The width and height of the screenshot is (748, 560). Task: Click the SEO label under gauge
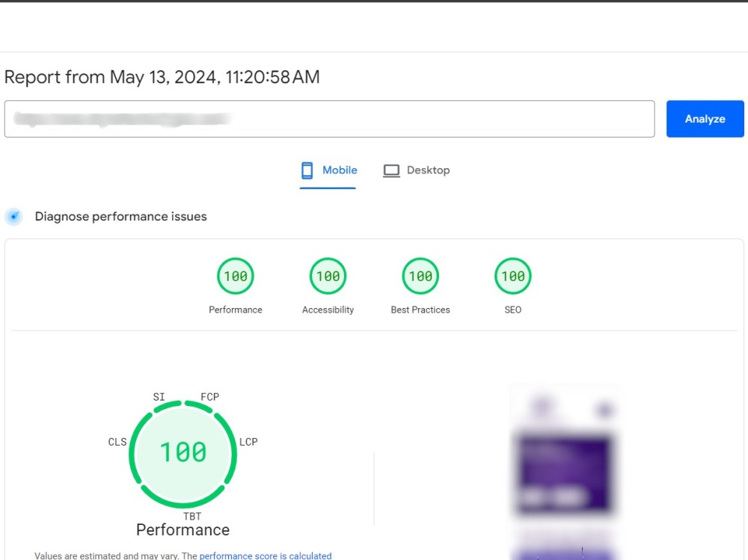coord(513,310)
